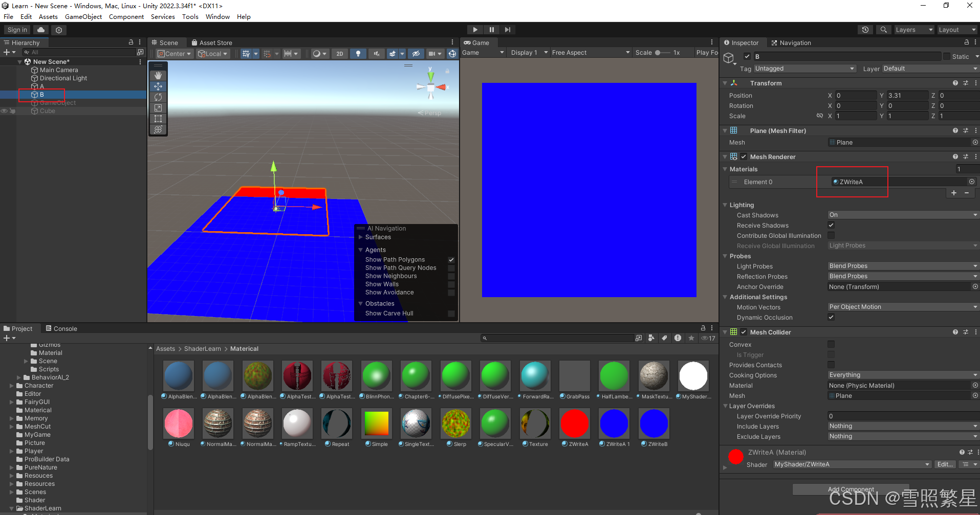This screenshot has height=515, width=980.
Task: Toggle Contribute Global Illumination checkbox
Action: (x=831, y=235)
